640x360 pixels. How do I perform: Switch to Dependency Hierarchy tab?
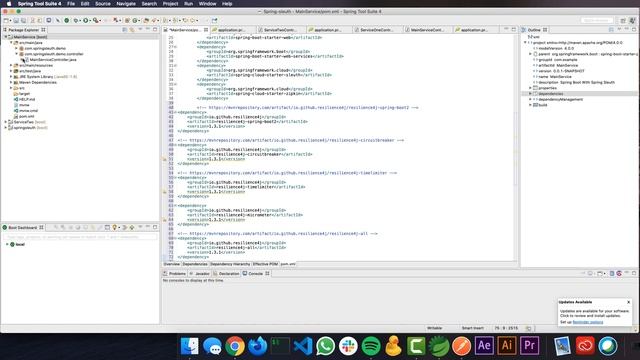[x=230, y=264]
